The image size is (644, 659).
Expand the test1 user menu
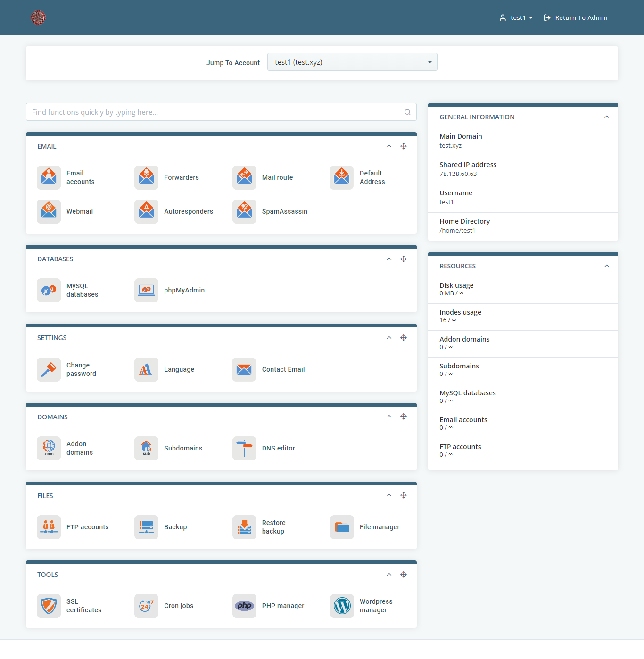click(516, 17)
